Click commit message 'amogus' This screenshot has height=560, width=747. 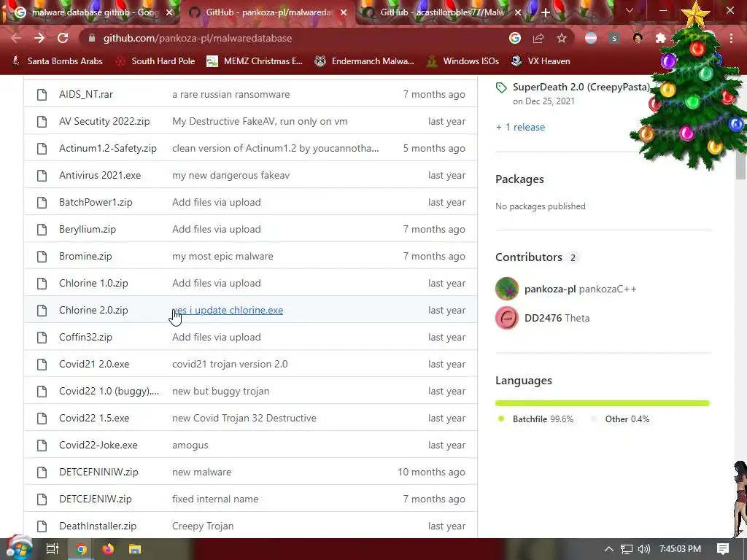tap(190, 446)
